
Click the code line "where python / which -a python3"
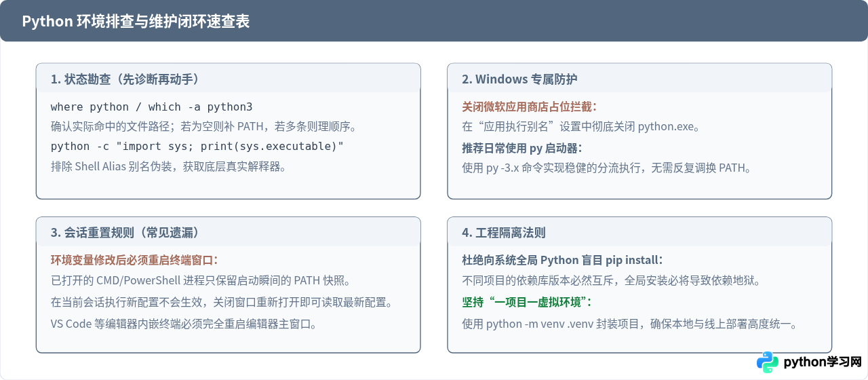[151, 107]
